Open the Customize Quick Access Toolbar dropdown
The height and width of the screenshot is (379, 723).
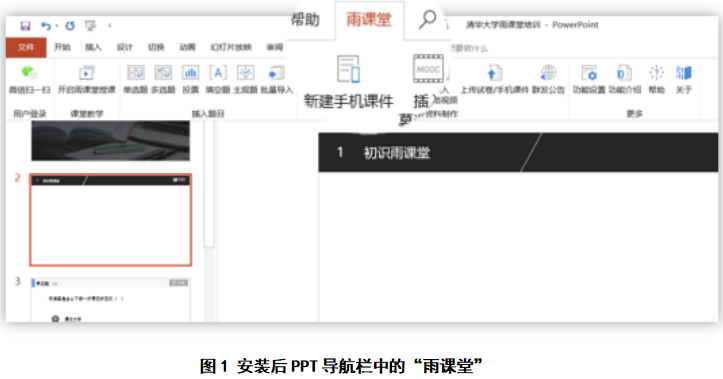point(110,26)
